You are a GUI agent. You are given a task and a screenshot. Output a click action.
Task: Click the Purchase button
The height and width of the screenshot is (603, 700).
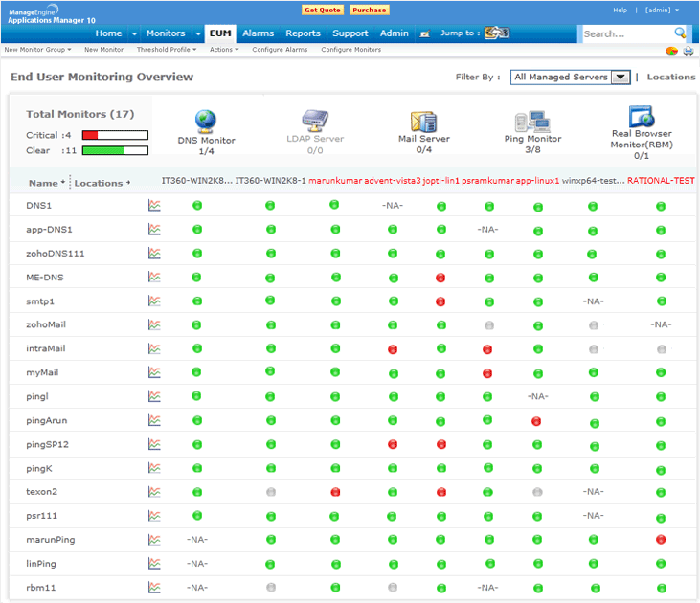pos(370,10)
